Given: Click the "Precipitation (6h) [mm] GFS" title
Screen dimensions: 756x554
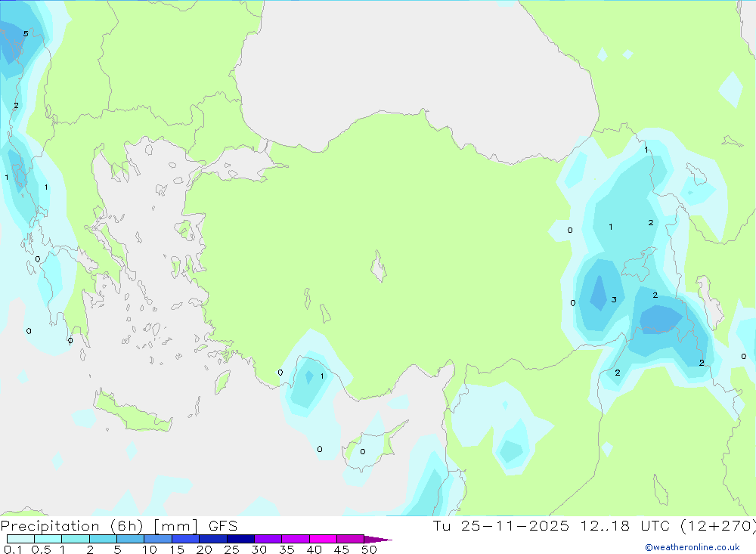Looking at the screenshot, I should 119,526.
